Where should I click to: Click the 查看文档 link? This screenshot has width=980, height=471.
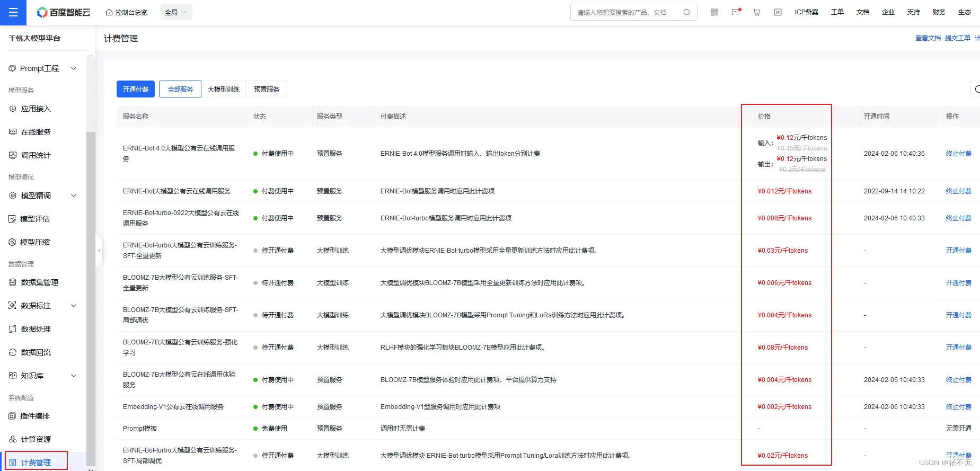tap(928, 38)
